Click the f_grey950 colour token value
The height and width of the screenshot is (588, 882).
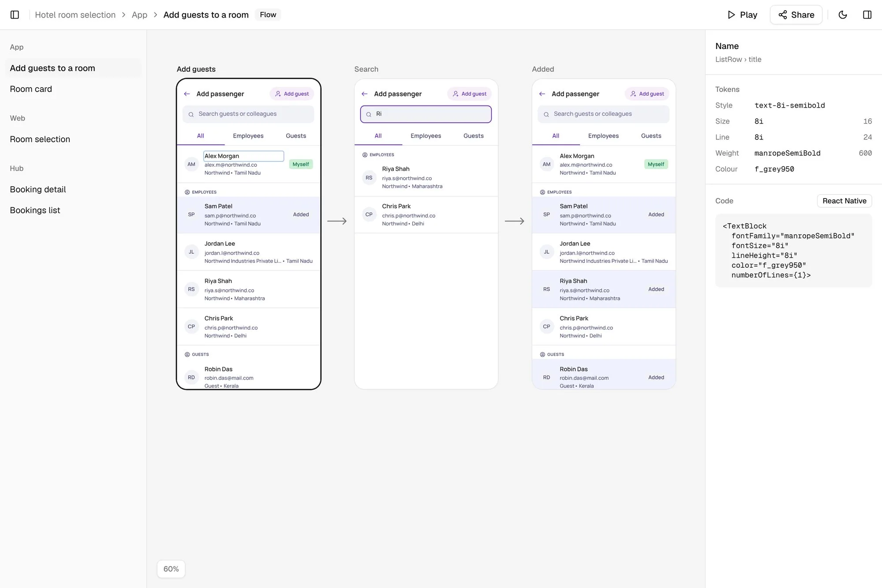(774, 169)
